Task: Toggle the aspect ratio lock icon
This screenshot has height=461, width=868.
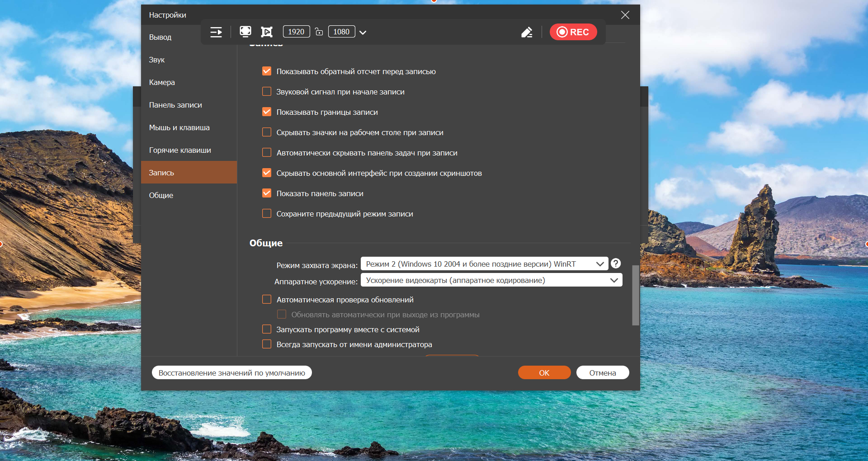Action: pyautogui.click(x=319, y=32)
